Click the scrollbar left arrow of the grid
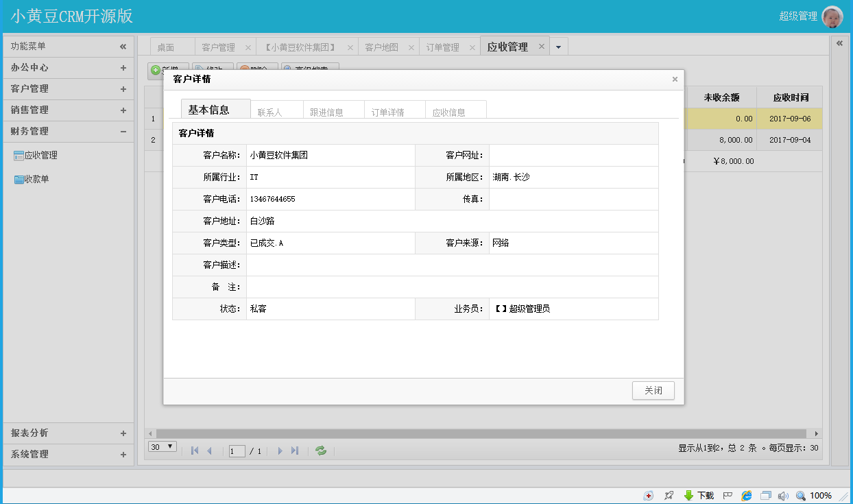 pos(151,433)
